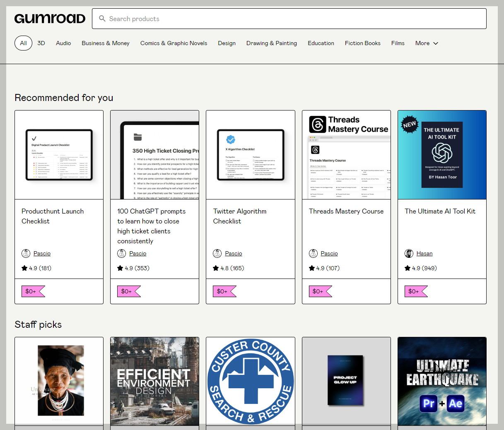The image size is (504, 430).
Task: Click Threads logo on course cover
Action: coord(318,124)
